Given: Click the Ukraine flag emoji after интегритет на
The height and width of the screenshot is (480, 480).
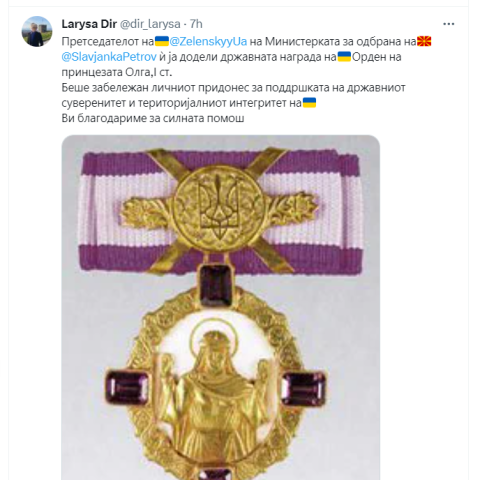Looking at the screenshot, I should tap(309, 103).
